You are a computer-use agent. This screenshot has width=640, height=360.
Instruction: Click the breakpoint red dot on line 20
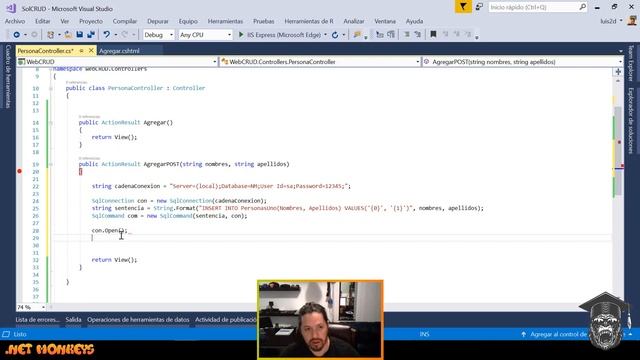tap(19, 171)
